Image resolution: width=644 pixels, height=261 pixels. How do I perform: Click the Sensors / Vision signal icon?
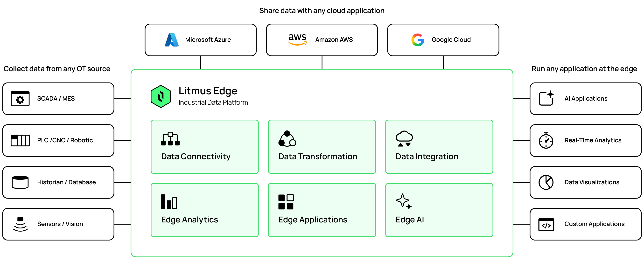tap(20, 224)
